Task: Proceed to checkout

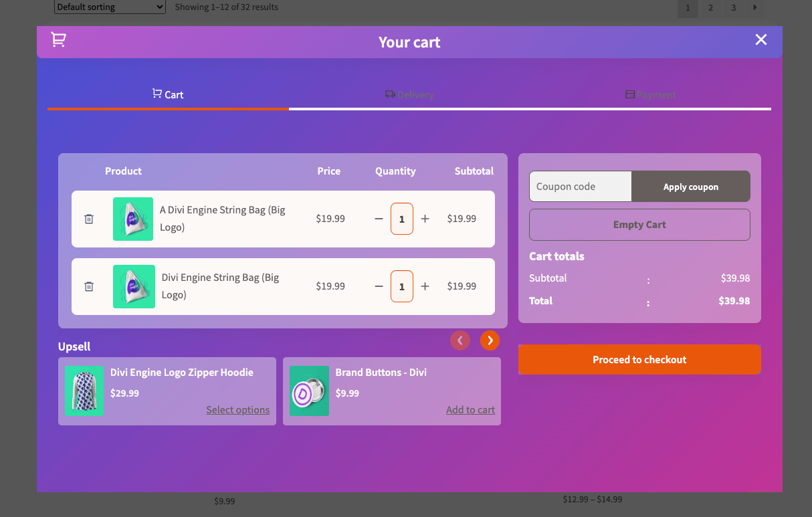Action: pyautogui.click(x=639, y=360)
